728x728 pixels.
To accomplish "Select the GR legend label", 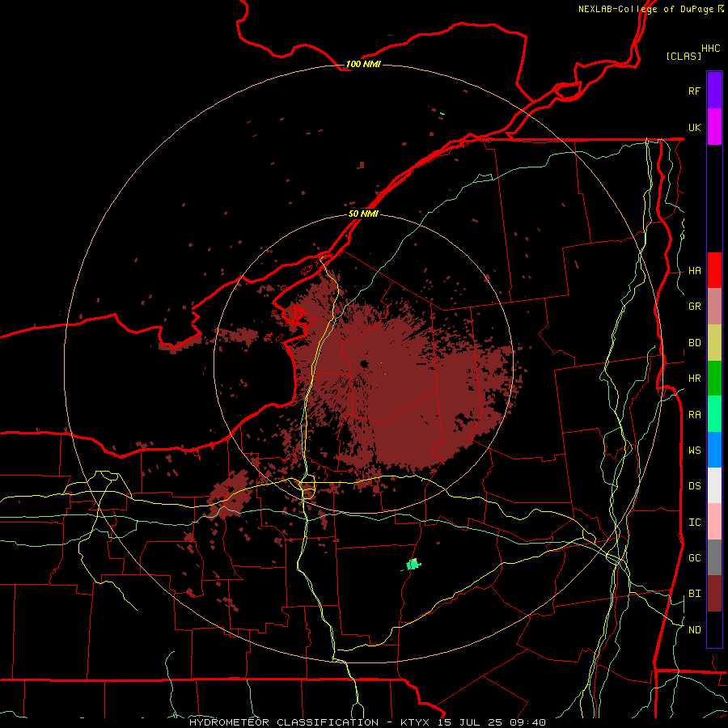I will [x=695, y=307].
